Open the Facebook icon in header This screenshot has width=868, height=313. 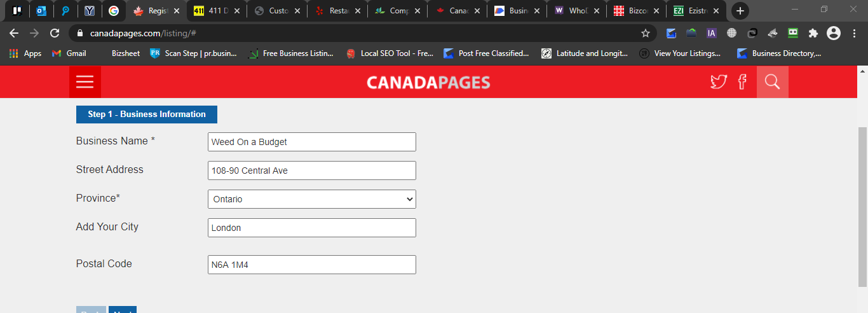pos(742,82)
